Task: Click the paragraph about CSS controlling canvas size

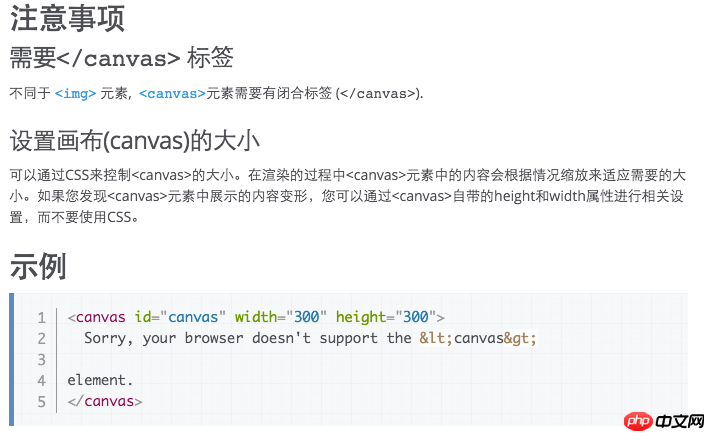Action: click(x=347, y=196)
